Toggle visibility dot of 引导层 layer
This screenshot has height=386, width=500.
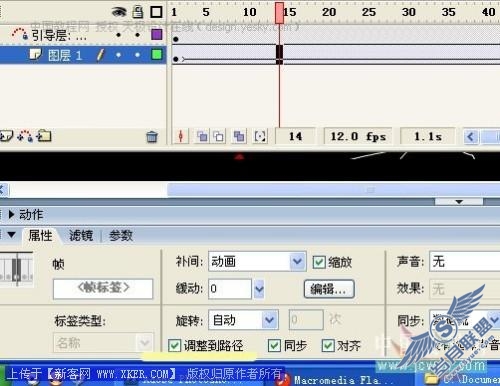[x=118, y=35]
